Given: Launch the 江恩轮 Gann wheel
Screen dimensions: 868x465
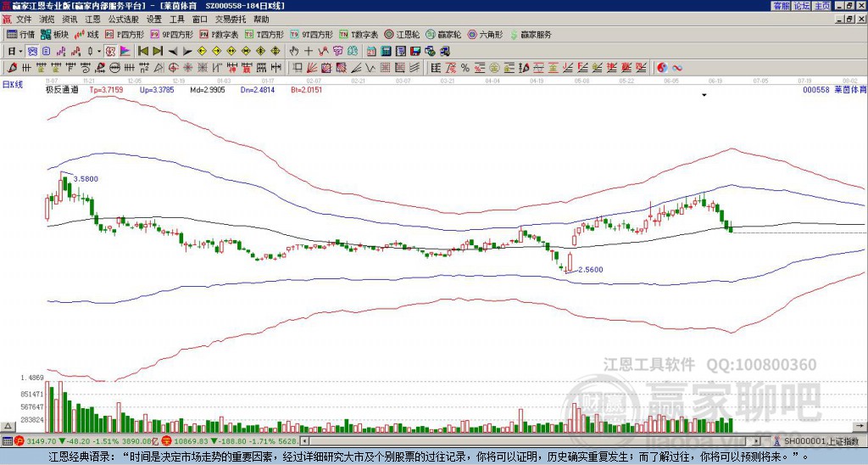Looking at the screenshot, I should pos(402,34).
